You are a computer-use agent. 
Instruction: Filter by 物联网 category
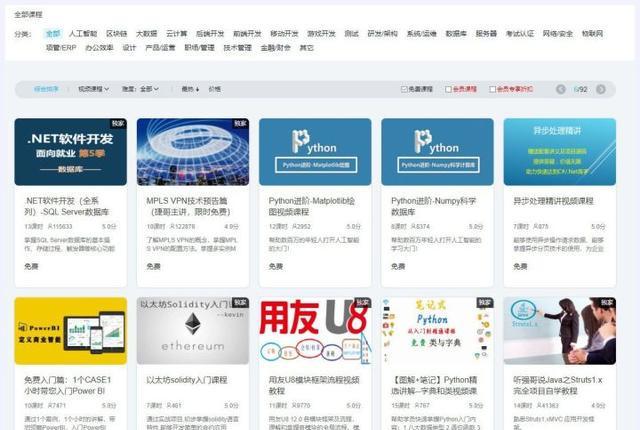coord(592,33)
